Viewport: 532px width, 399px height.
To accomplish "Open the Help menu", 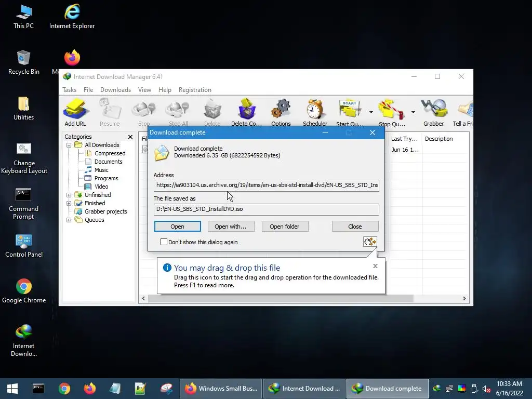I will coord(165,90).
